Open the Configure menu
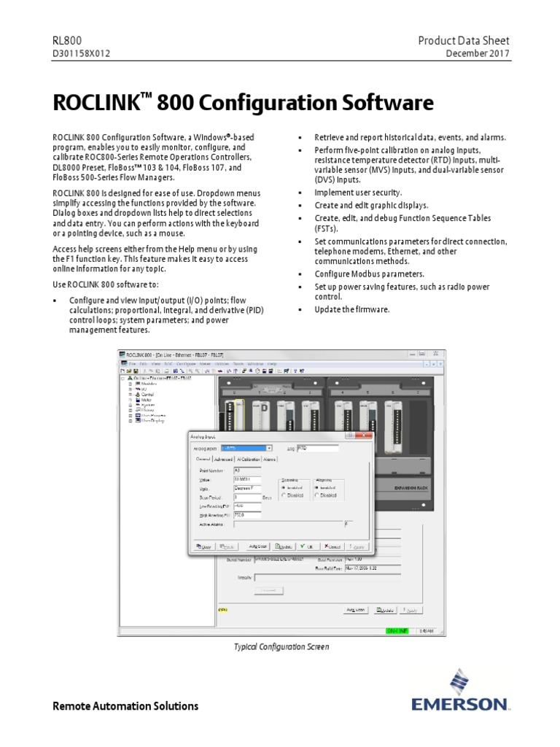Image resolution: width=560 pixels, height=747 pixels. [x=186, y=364]
